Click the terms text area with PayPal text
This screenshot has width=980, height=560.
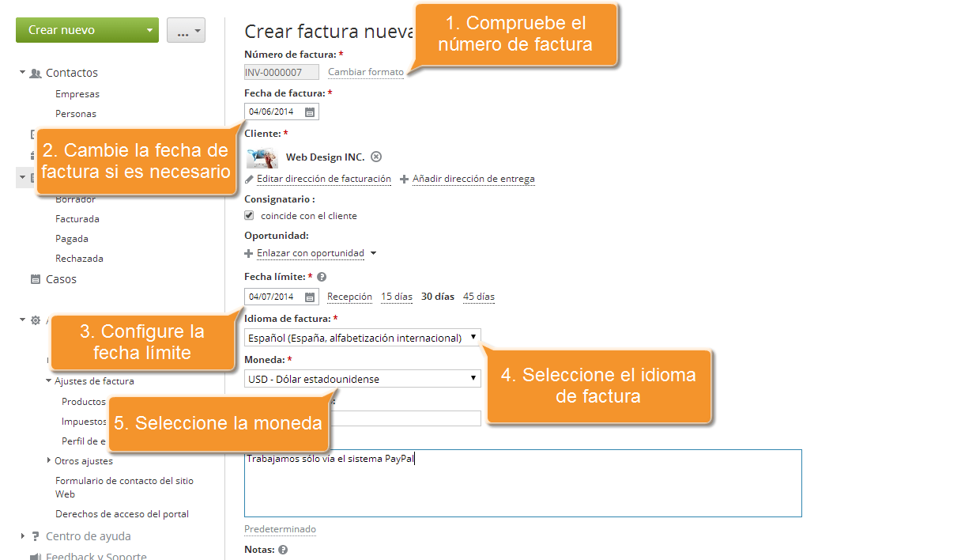(x=523, y=483)
